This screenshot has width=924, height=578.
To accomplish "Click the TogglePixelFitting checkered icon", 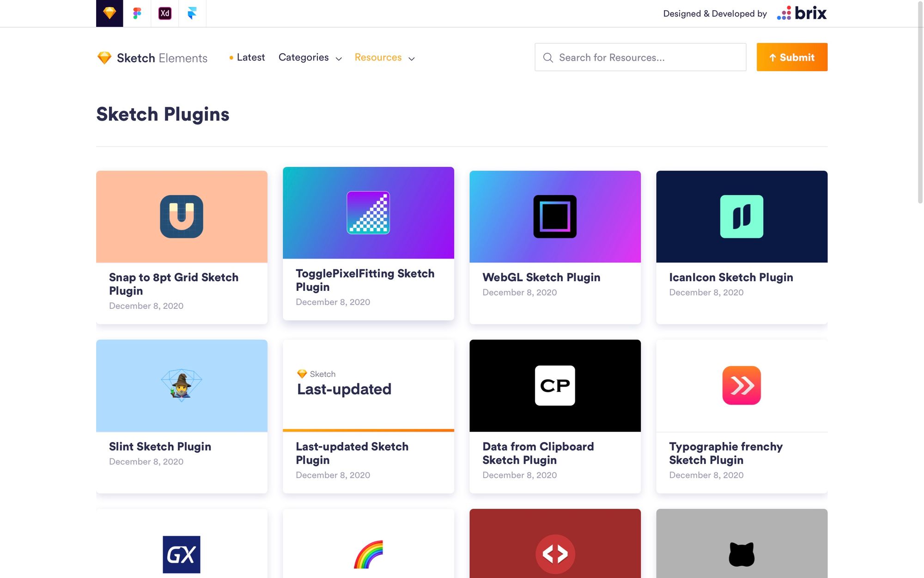I will (x=368, y=213).
